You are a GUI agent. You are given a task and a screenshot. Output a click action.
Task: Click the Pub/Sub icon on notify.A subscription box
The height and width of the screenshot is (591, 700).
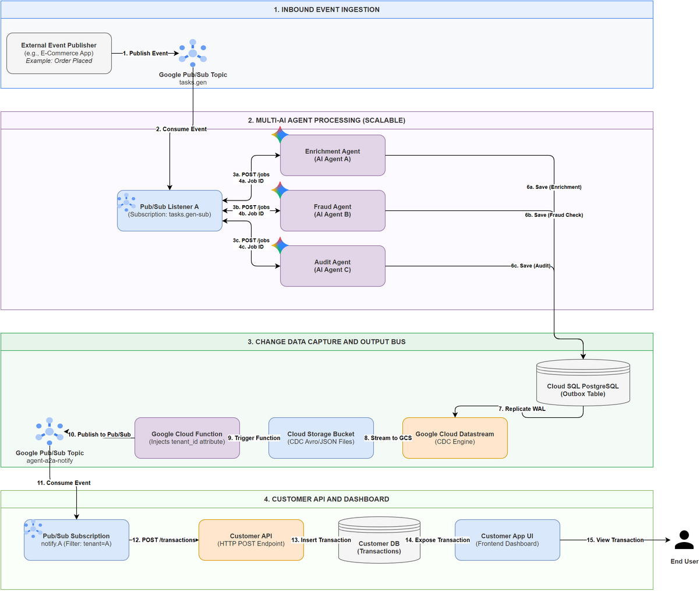33,529
